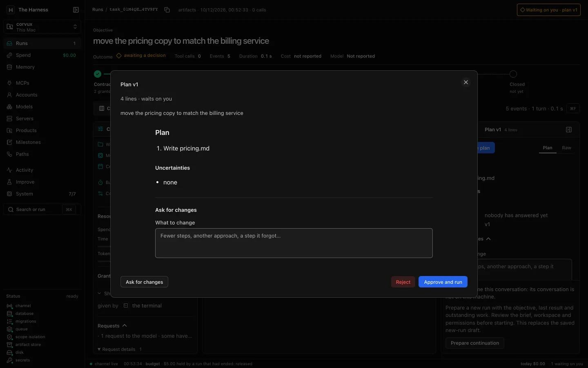Expand the Request details disclosure
The image size is (588, 368).
120,349
